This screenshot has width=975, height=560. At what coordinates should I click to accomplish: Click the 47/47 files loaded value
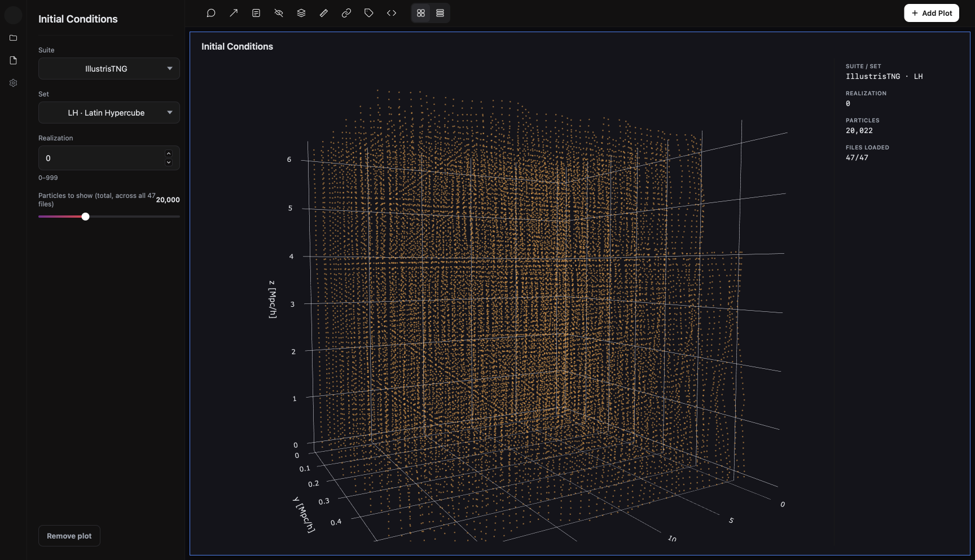click(857, 157)
